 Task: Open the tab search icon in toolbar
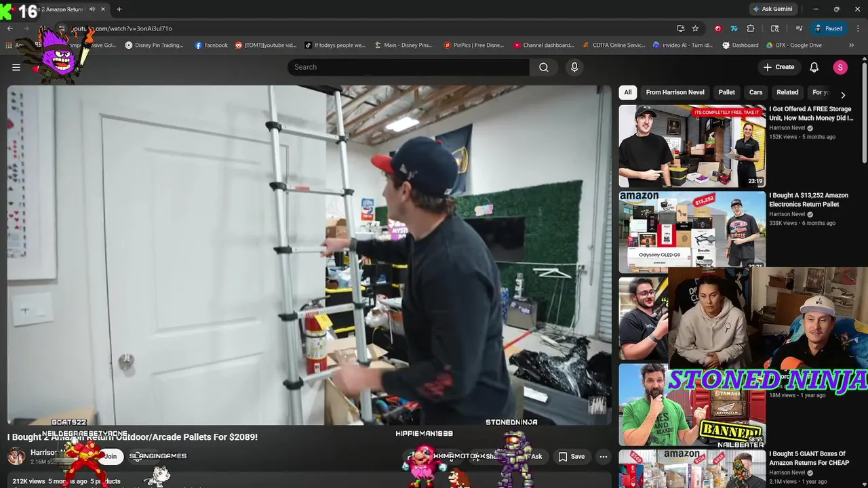pos(775,28)
